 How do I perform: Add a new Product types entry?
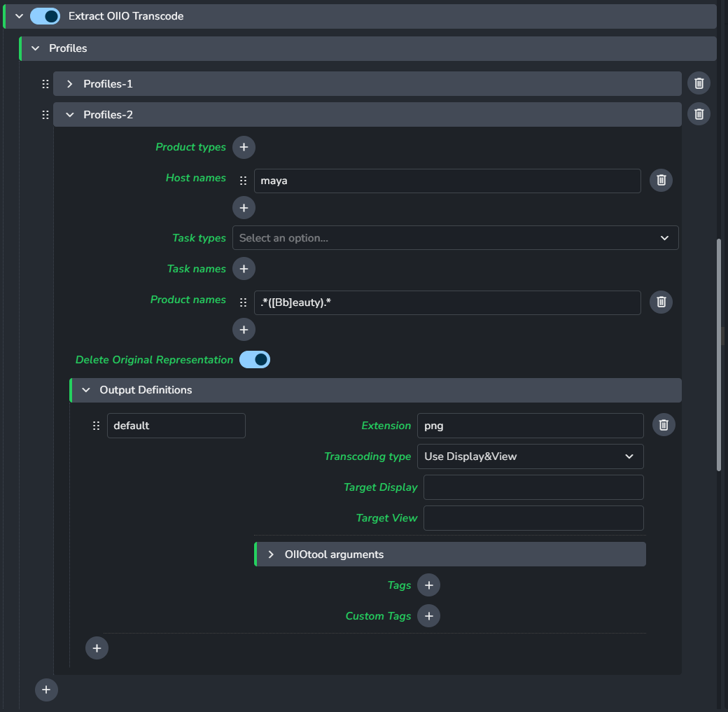pos(244,147)
